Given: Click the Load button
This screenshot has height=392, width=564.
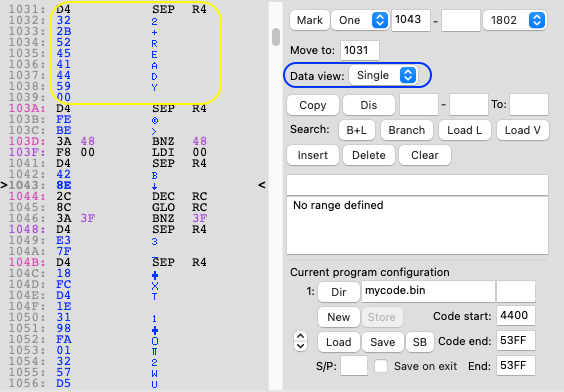Looking at the screenshot, I should click(338, 342).
